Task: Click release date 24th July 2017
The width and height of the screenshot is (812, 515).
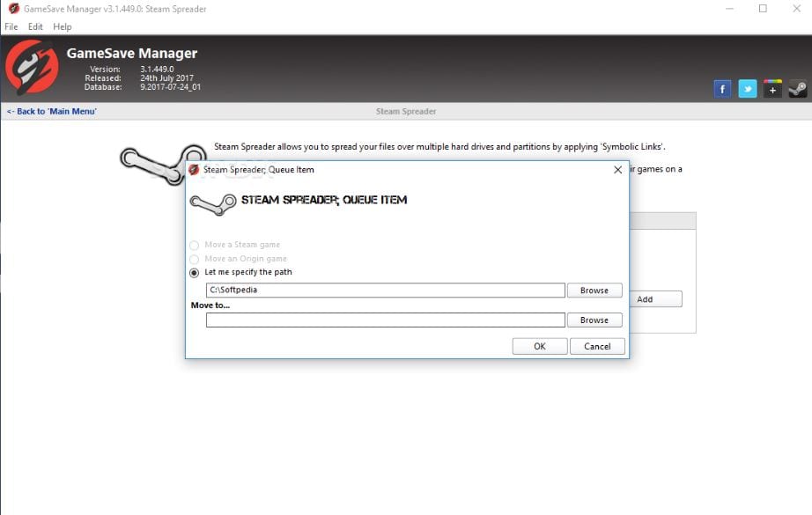Action: [x=166, y=78]
